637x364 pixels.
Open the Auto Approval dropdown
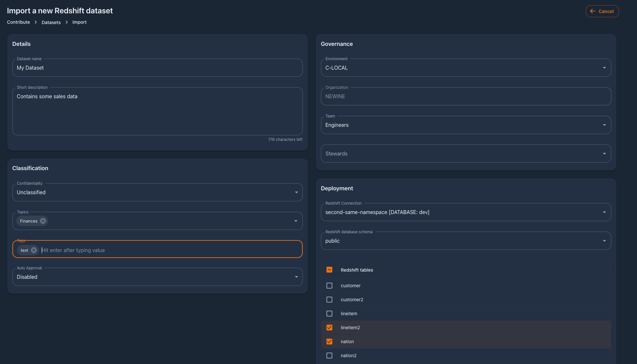157,277
